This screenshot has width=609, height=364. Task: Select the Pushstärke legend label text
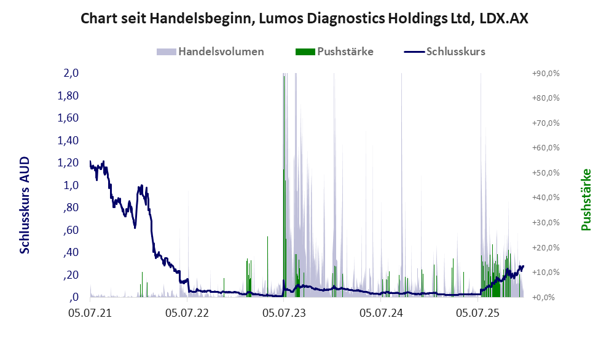click(345, 52)
